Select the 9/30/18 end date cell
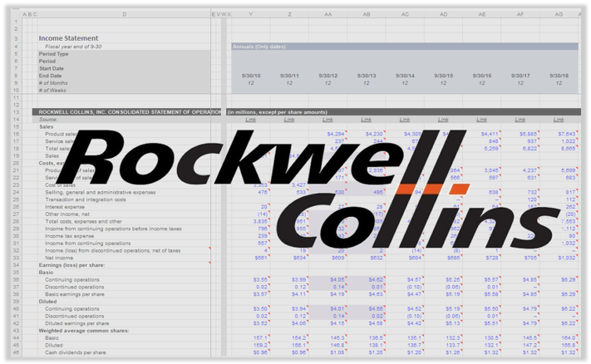The height and width of the screenshot is (364, 591). coord(559,76)
